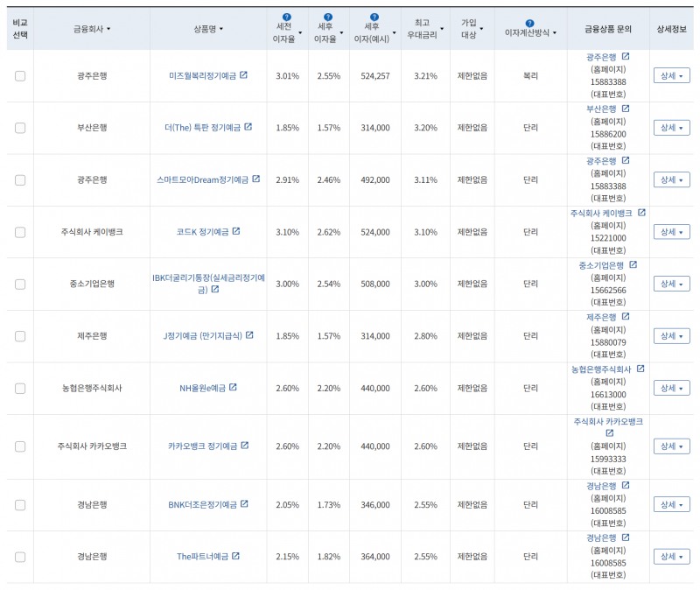This screenshot has width=700, height=590.
Task: Open external link icon beside J정기예금 (만기지급식)
Action: [249, 335]
